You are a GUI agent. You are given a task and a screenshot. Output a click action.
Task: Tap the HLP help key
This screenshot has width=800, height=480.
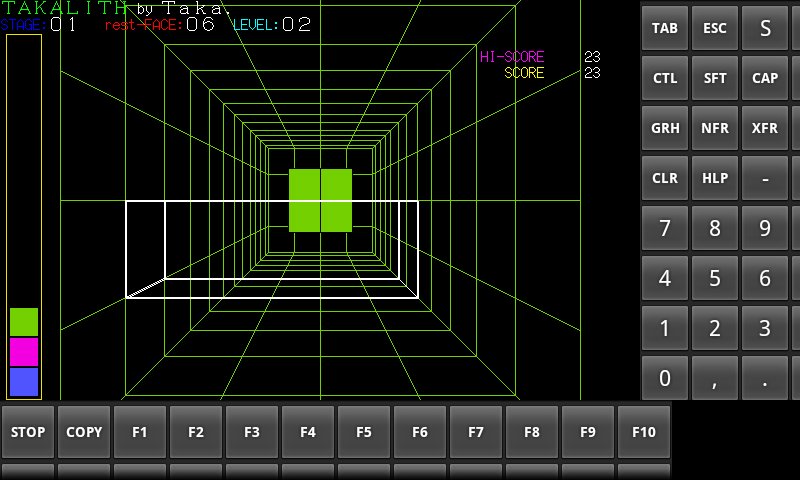tap(714, 178)
